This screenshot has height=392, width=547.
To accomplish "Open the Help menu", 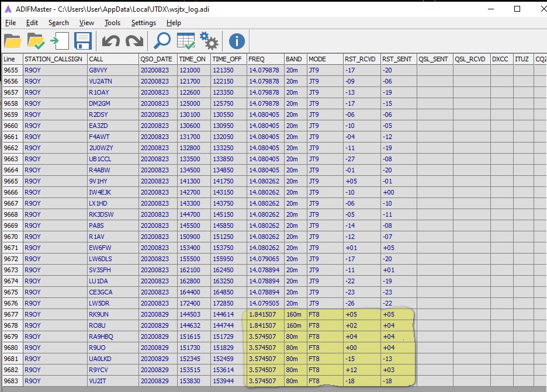I will click(174, 23).
